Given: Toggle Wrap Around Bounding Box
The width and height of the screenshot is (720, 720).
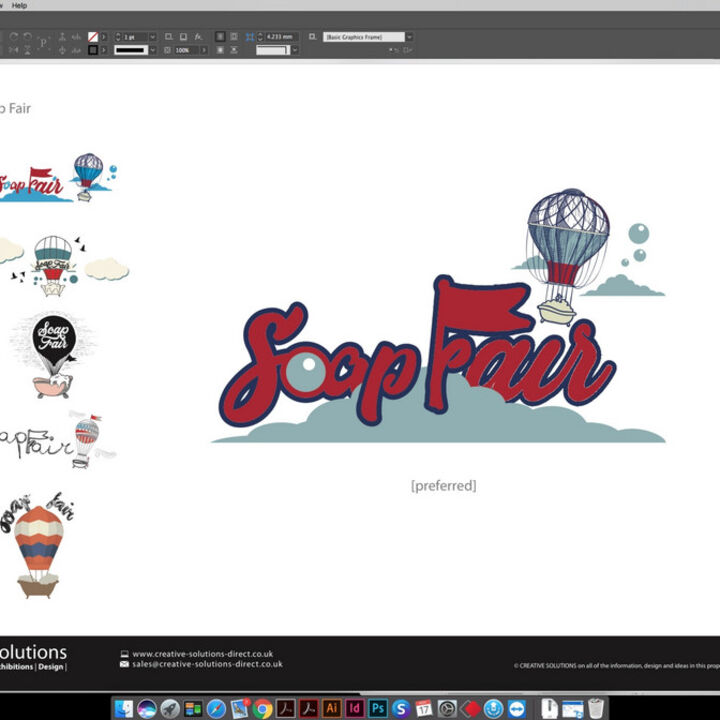Looking at the screenshot, I should pos(234,36).
